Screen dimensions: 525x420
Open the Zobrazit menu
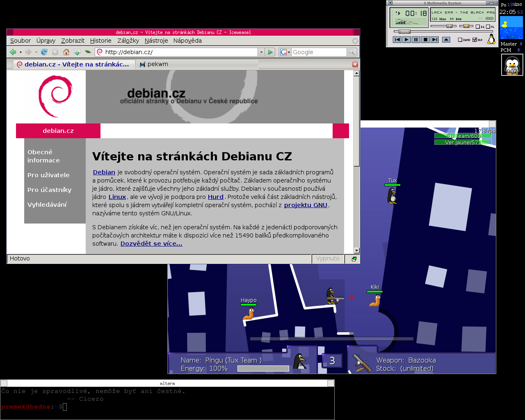coord(73,41)
